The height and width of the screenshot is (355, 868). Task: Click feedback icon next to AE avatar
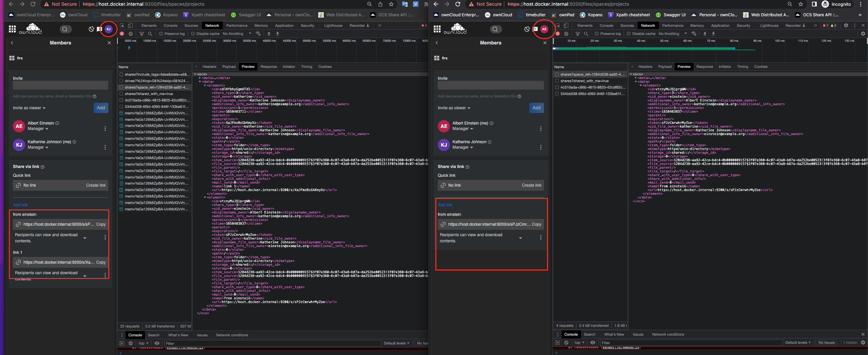point(535,29)
